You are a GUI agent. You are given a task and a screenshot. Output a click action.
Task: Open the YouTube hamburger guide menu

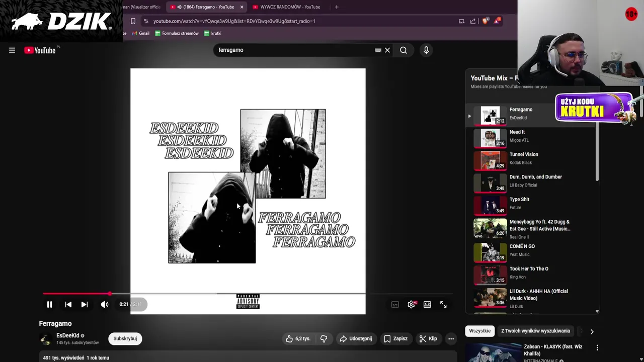pos(12,50)
